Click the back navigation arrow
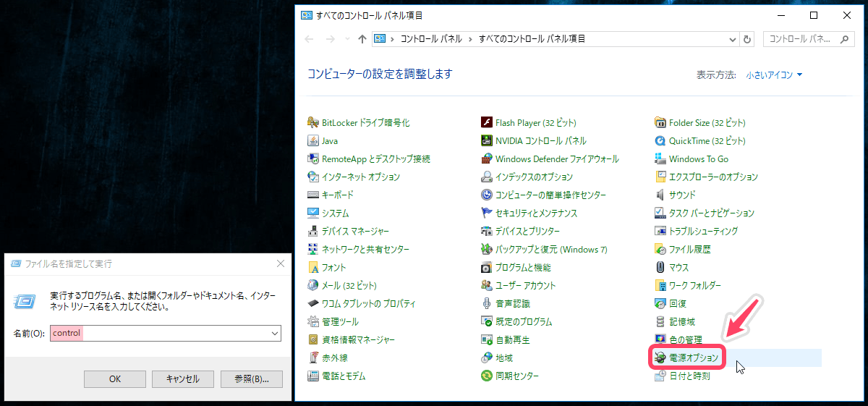The width and height of the screenshot is (868, 406). pos(309,39)
